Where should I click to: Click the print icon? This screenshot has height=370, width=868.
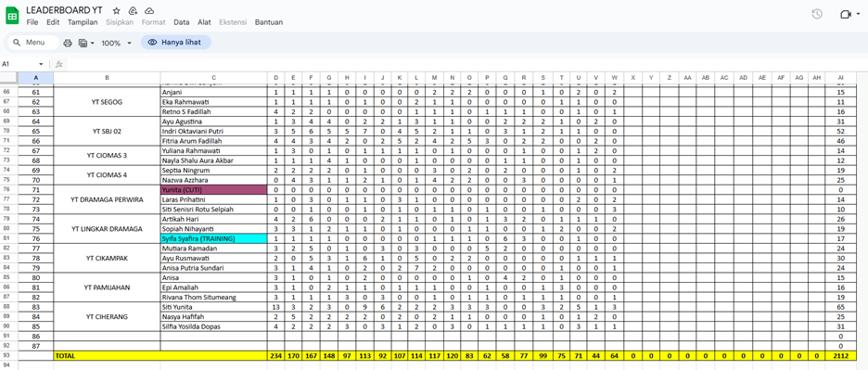[x=68, y=43]
